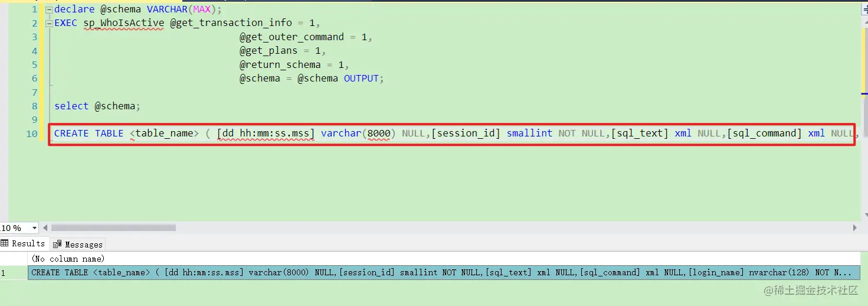868x306 pixels.
Task: Click the editor vertical scrollbar
Action: tap(864, 118)
